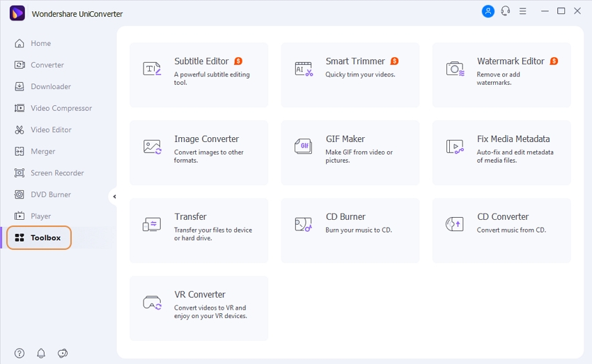Select Video Compressor in sidebar
Viewport: 592px width, 364px height.
point(61,108)
